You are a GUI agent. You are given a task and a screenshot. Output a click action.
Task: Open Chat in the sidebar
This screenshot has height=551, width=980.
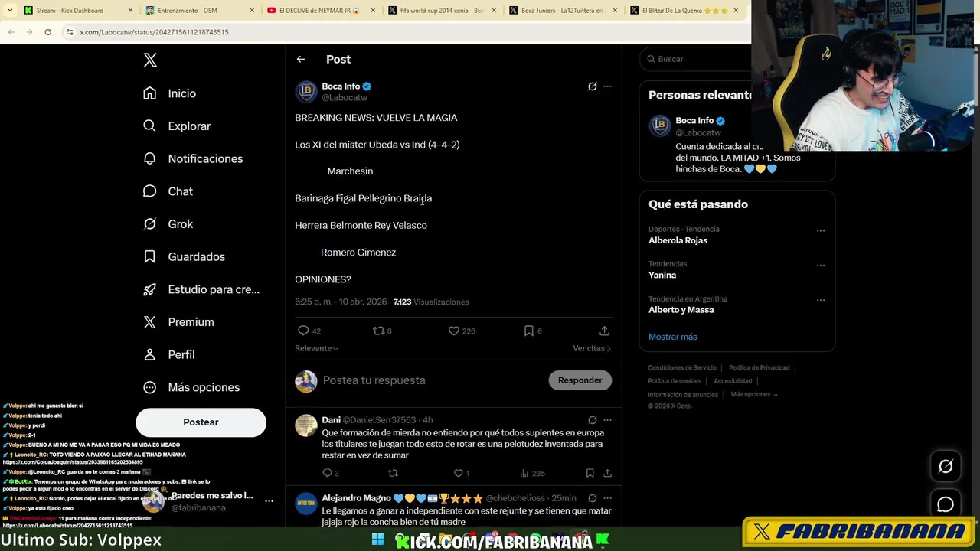[168, 191]
